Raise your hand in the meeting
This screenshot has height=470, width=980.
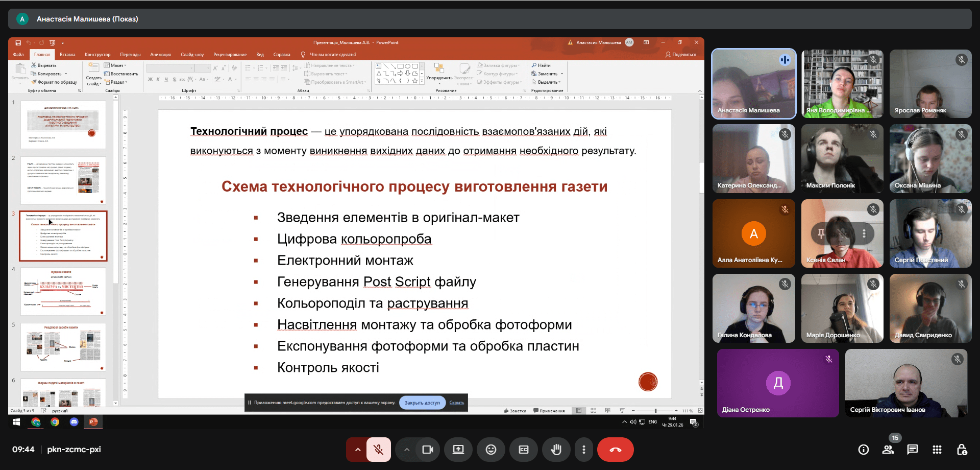(556, 450)
